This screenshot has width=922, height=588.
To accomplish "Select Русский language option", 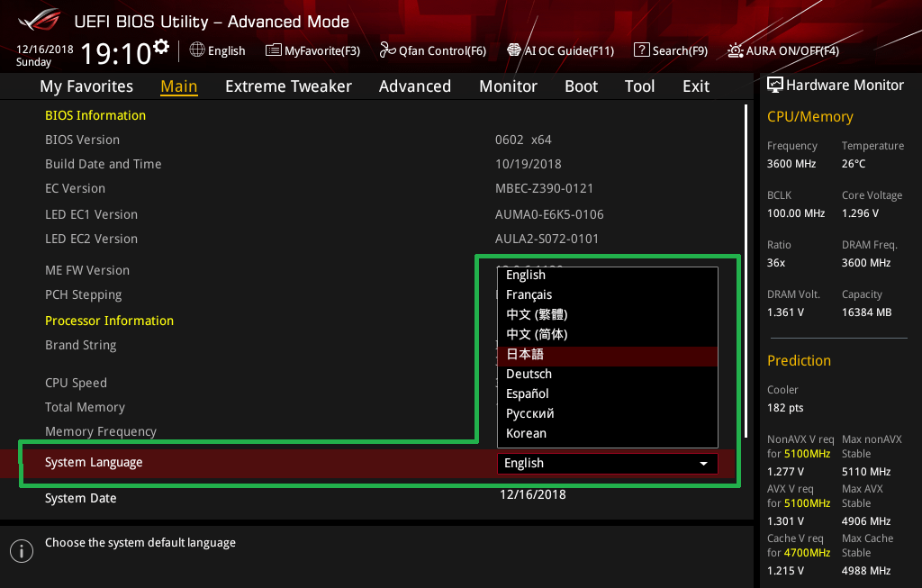I will pos(608,413).
